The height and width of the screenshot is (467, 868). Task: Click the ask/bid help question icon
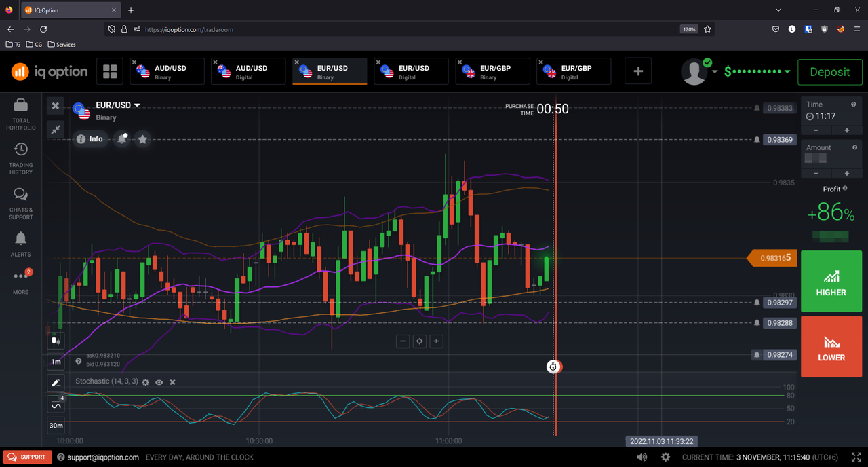point(79,361)
